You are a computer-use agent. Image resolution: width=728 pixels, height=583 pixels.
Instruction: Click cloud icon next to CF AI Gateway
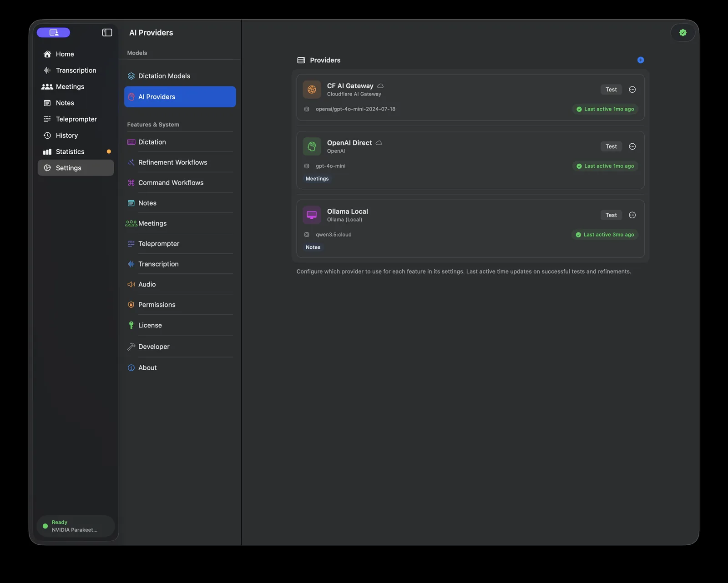tap(380, 86)
